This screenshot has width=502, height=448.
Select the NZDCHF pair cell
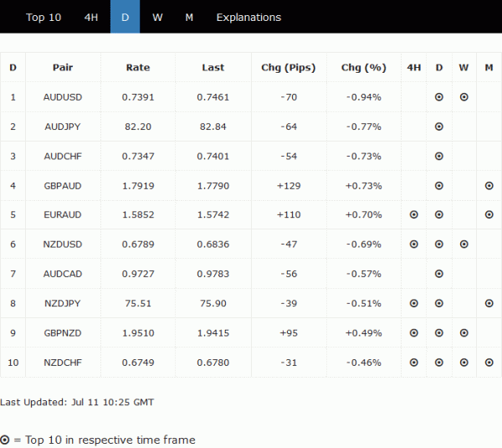pyautogui.click(x=63, y=363)
